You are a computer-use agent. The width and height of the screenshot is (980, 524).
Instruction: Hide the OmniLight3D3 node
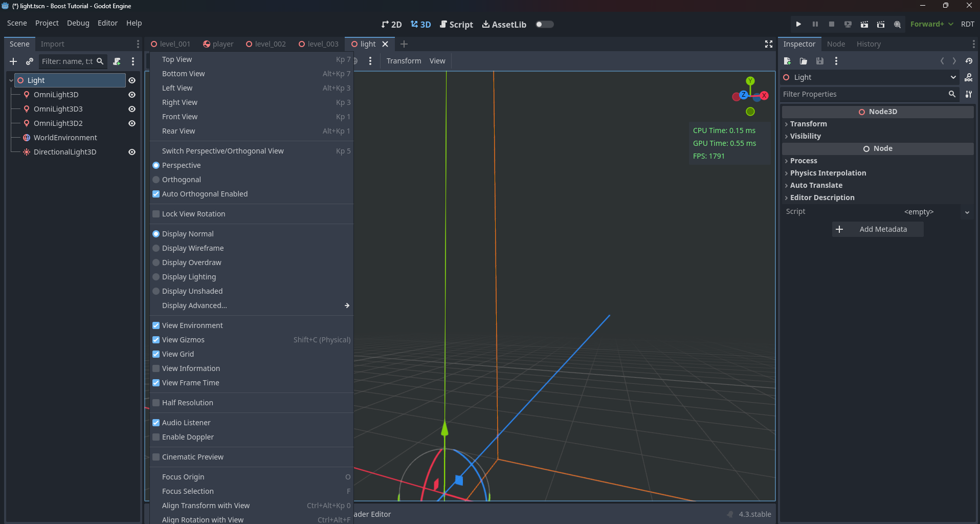click(x=132, y=109)
